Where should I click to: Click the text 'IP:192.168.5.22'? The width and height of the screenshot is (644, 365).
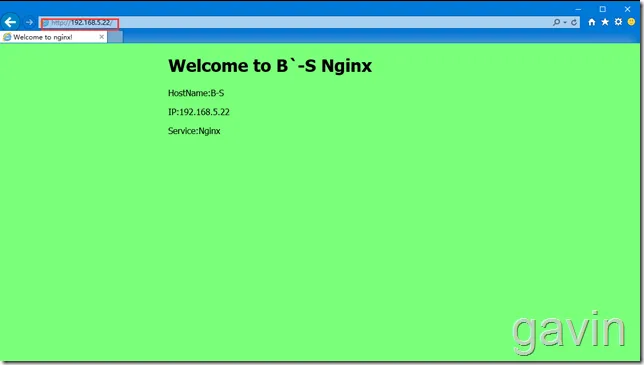click(x=199, y=112)
